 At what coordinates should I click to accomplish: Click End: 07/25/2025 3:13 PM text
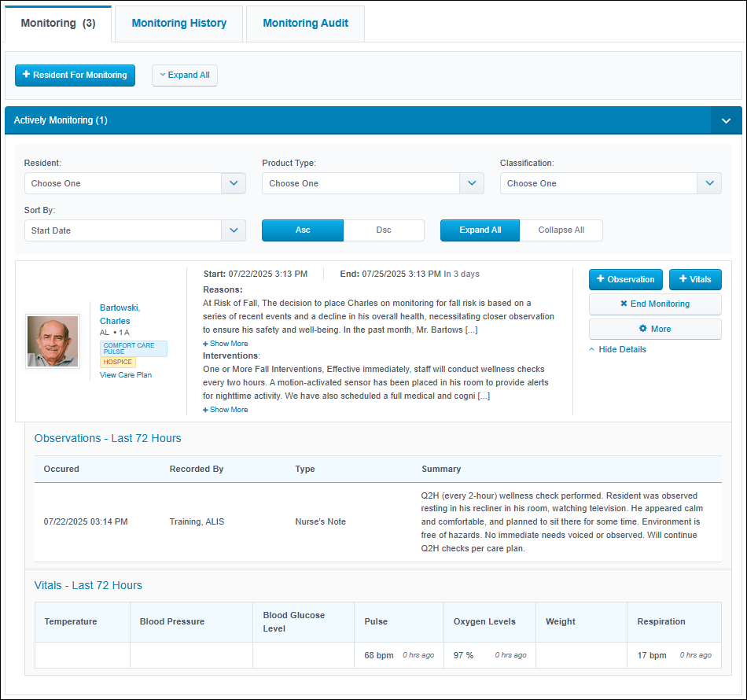point(390,274)
